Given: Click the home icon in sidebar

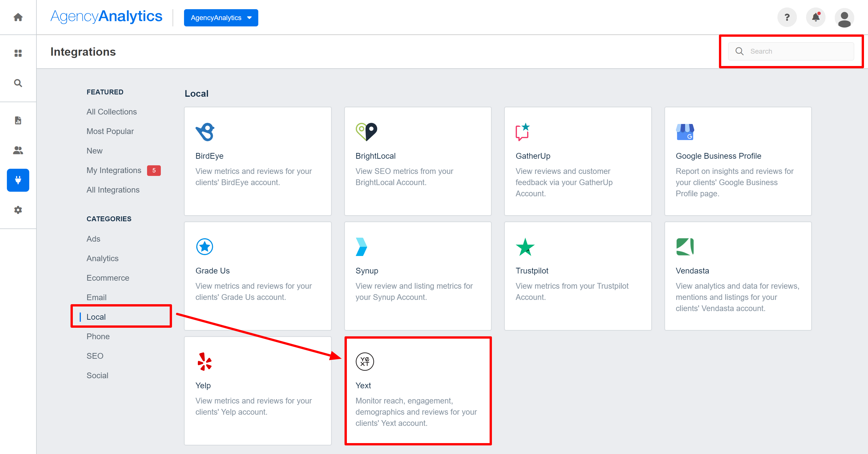Looking at the screenshot, I should (x=18, y=17).
